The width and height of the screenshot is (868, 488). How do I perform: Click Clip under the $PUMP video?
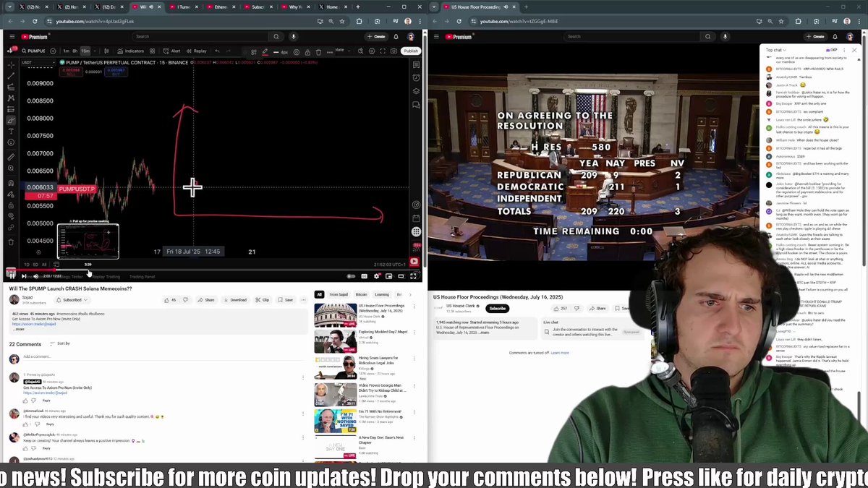pyautogui.click(x=262, y=300)
